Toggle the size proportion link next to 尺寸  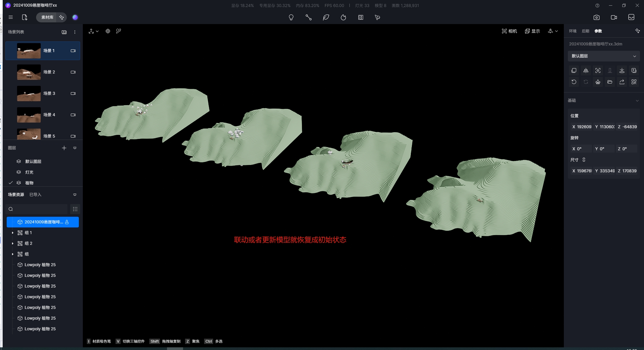(x=584, y=160)
